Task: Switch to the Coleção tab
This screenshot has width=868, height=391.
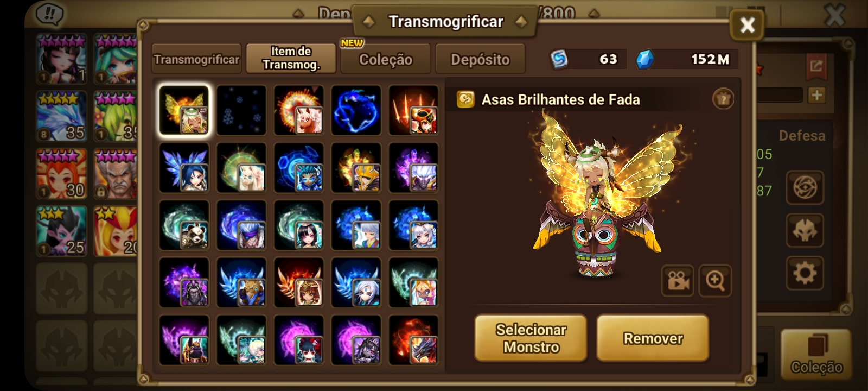Action: 386,59
